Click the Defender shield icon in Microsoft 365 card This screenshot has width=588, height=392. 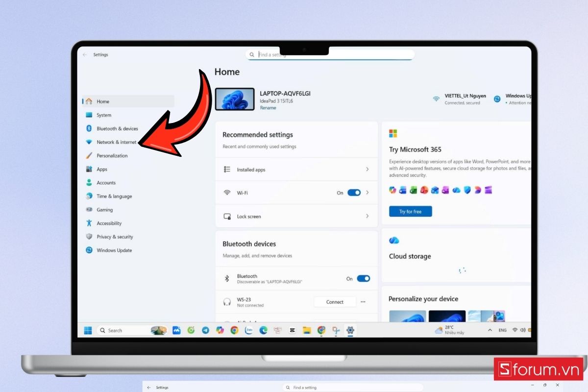pos(467,190)
